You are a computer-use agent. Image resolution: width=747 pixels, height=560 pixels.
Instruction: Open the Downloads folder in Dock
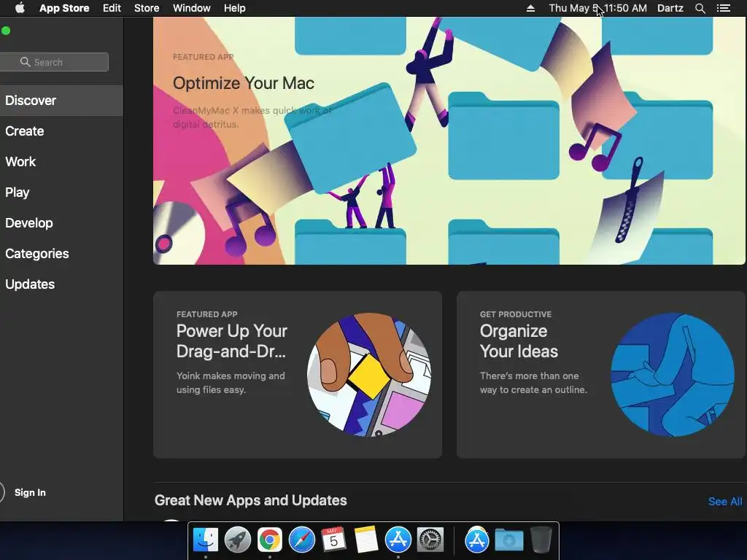pos(508,540)
